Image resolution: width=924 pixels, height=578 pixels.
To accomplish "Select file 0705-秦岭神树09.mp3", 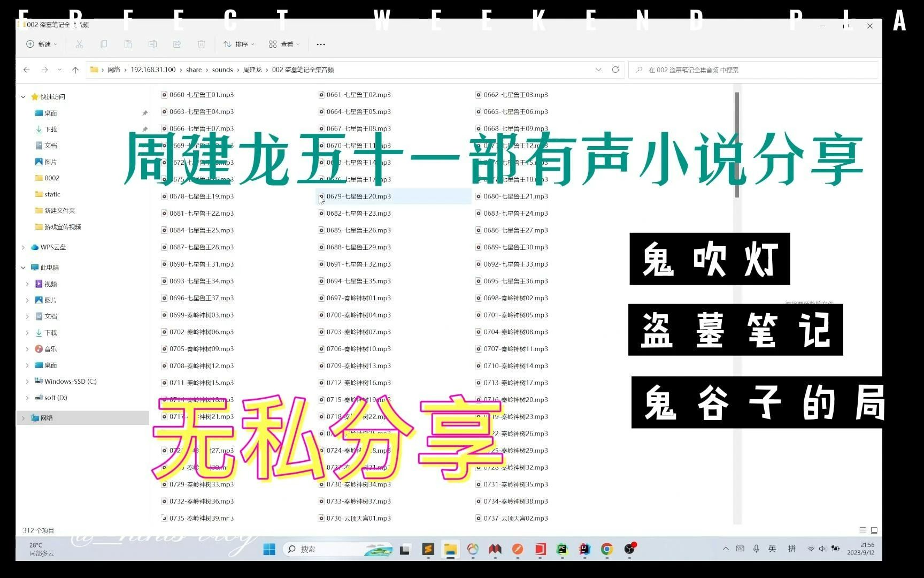I will coord(197,349).
